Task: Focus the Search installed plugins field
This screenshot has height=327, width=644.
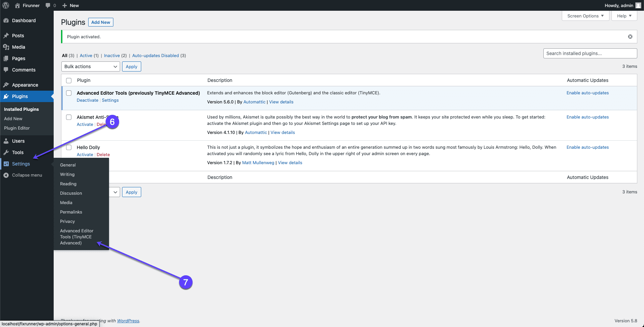Action: (590, 53)
